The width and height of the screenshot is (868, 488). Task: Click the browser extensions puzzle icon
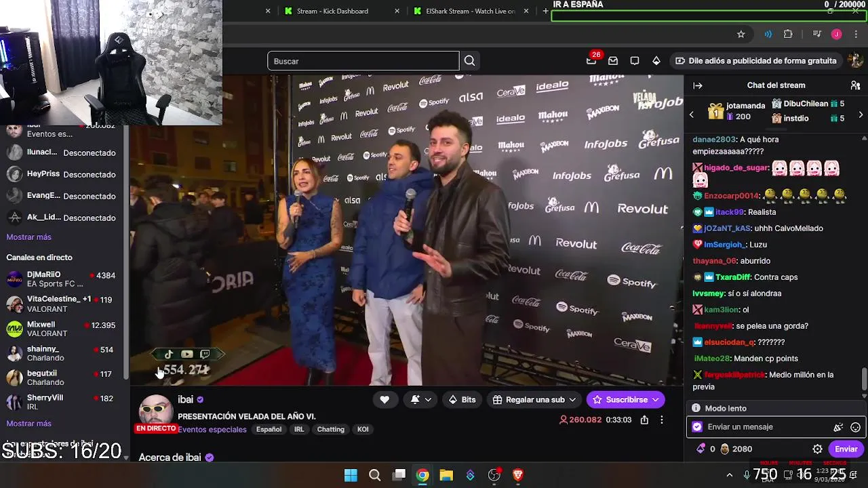click(x=788, y=34)
